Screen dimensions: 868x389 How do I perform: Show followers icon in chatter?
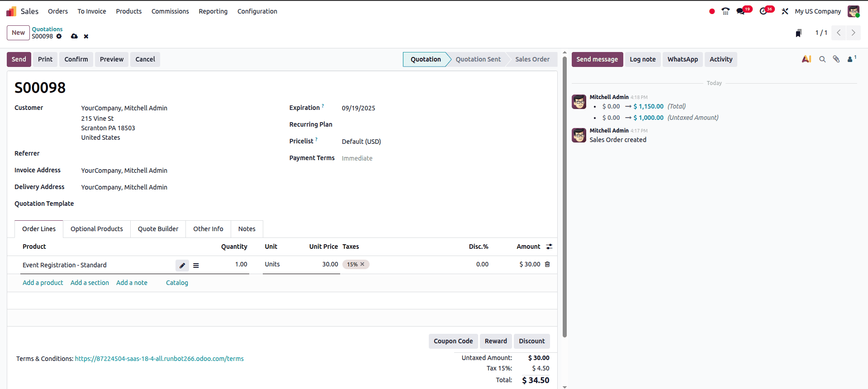click(x=852, y=59)
